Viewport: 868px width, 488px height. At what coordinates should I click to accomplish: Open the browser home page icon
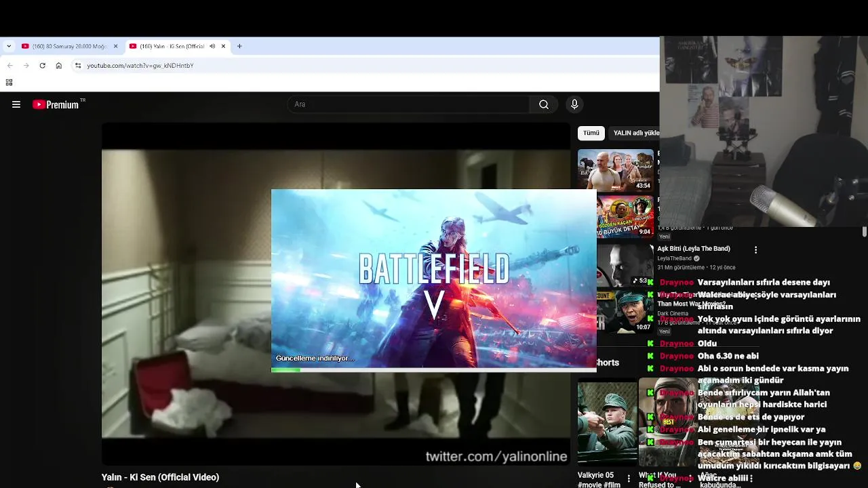click(x=59, y=66)
